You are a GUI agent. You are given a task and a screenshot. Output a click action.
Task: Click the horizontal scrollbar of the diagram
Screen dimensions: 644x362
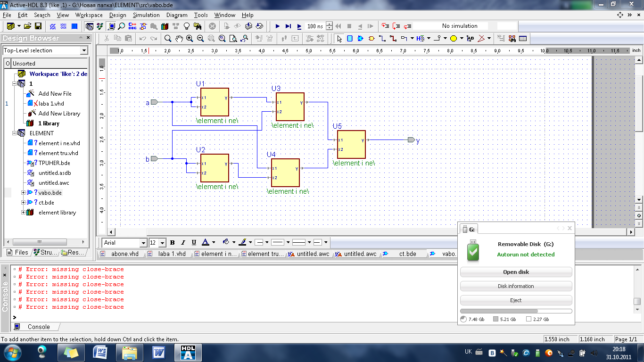[372, 232]
